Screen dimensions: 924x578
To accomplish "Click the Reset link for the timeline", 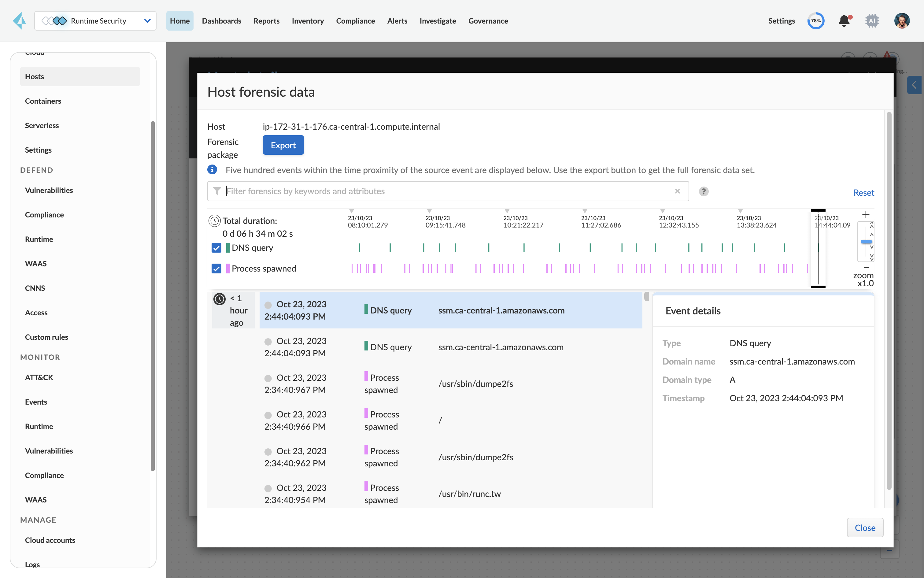I will click(x=863, y=193).
